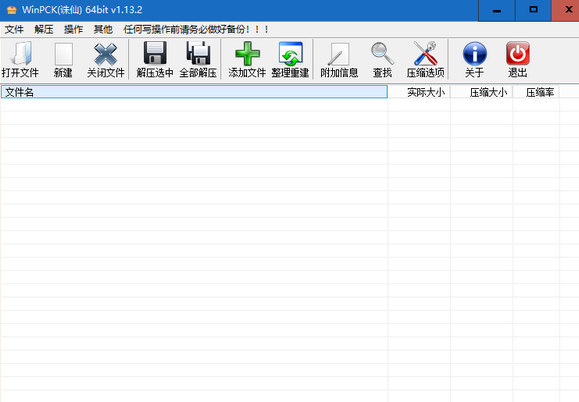Click the WinPCK app icon in title bar

(12, 10)
